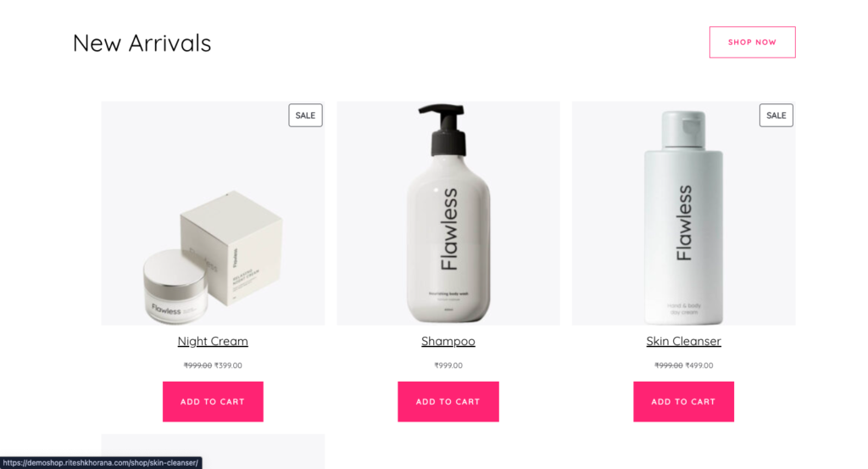Click the Night Cream sale price ₹399.00
The width and height of the screenshot is (868, 469).
tap(228, 366)
